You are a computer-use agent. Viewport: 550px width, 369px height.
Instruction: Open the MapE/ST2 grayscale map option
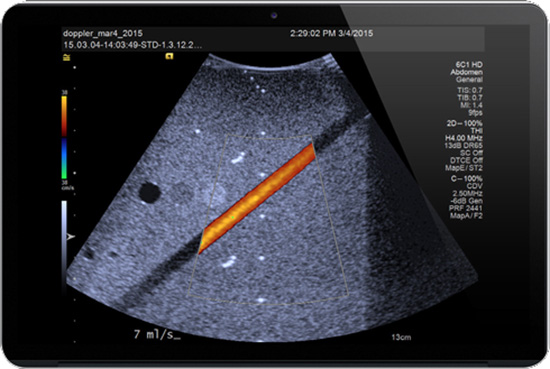(x=464, y=168)
